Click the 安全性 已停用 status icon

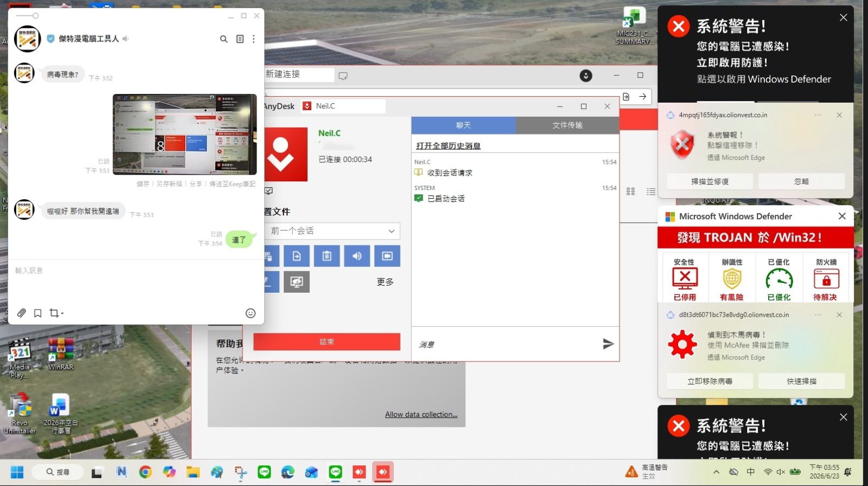click(x=685, y=279)
